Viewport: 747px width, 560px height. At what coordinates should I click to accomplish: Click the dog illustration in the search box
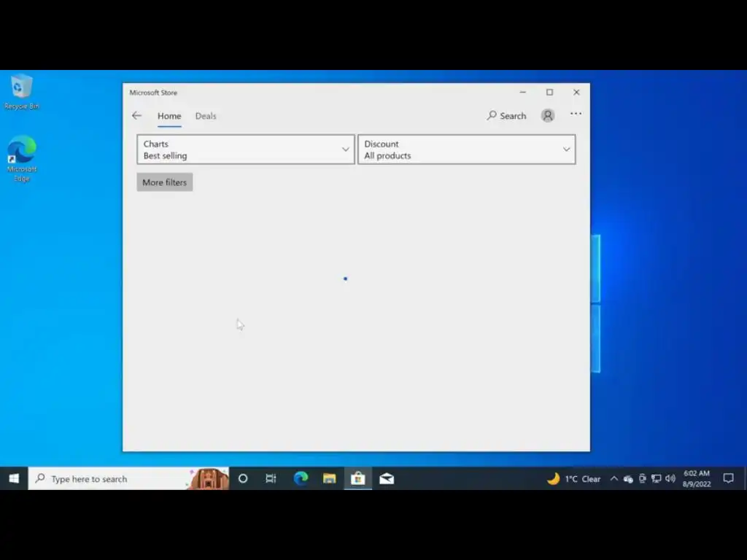tap(207, 478)
